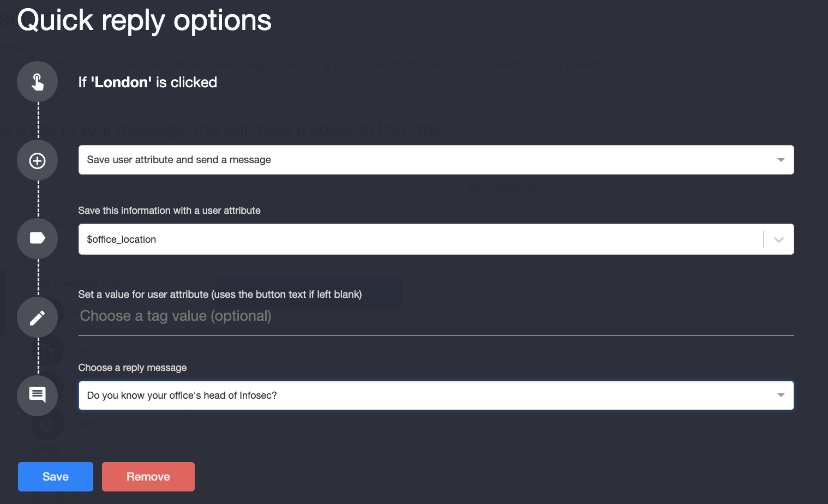The image size is (828, 504).
Task: Click the chat message step icon
Action: (37, 395)
